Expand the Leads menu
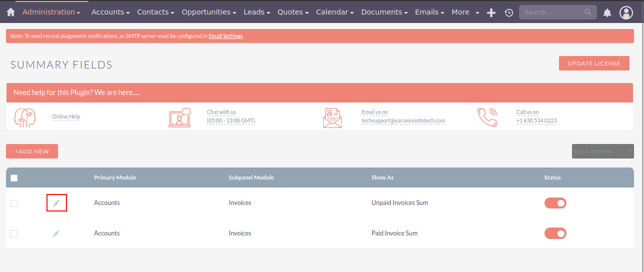The image size is (644, 272). [x=257, y=12]
